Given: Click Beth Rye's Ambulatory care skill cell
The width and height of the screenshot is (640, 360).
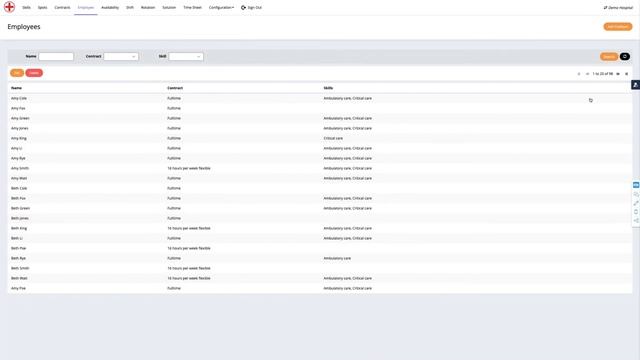Looking at the screenshot, I should click(337, 258).
